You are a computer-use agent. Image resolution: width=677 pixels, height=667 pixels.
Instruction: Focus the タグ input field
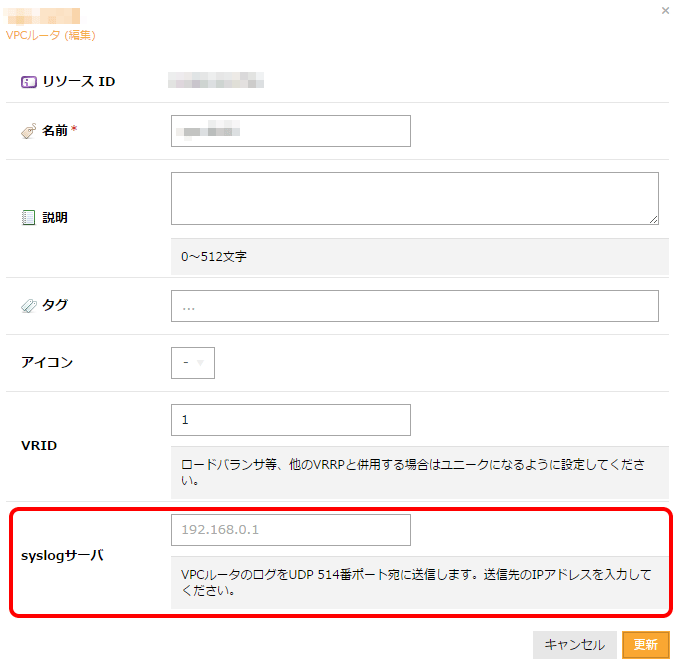click(x=414, y=306)
